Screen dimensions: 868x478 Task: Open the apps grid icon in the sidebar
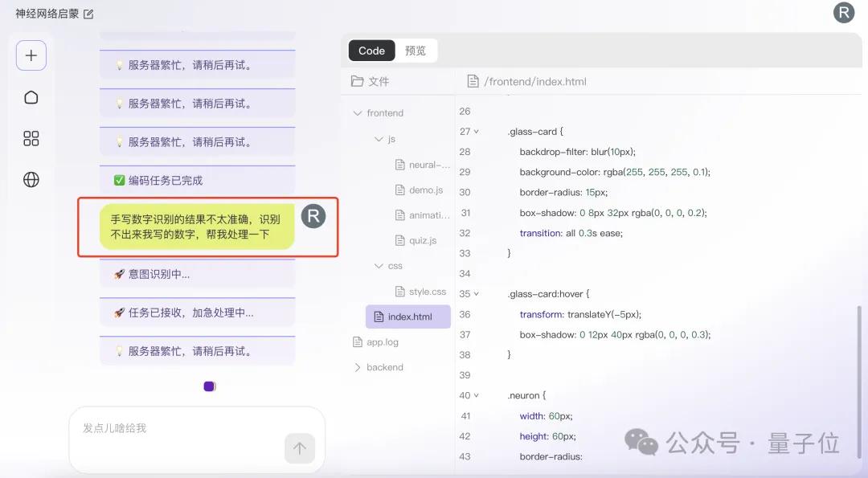31,138
